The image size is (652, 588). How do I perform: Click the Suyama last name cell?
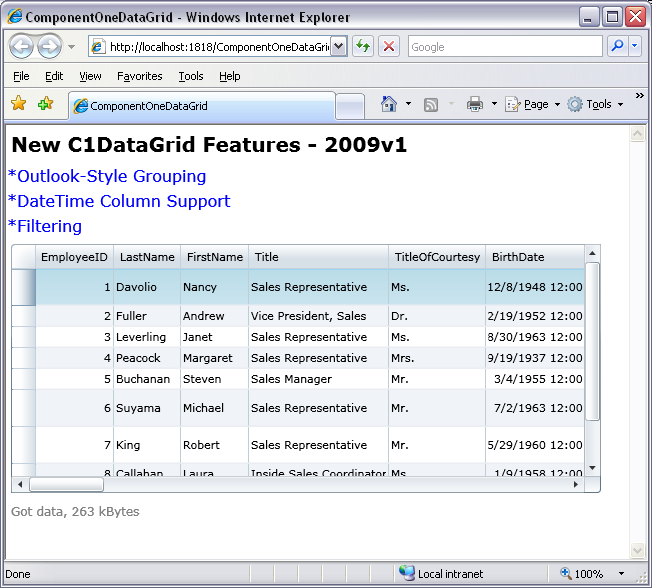[147, 408]
